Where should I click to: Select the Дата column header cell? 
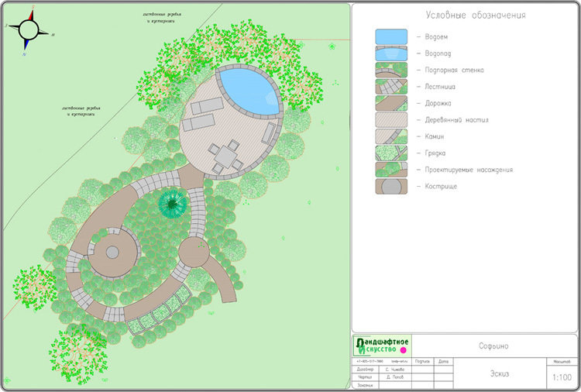tap(443, 361)
